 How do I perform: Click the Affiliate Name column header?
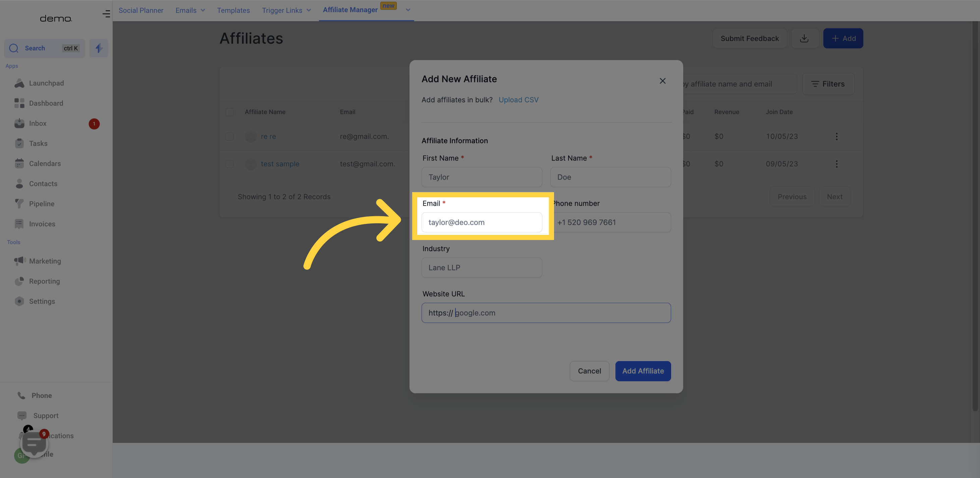click(265, 112)
